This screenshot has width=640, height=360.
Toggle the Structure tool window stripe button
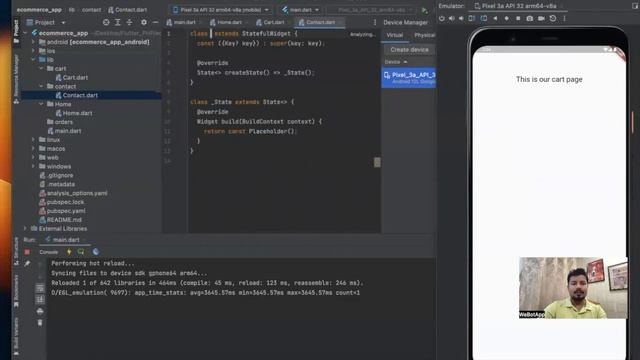point(16,251)
